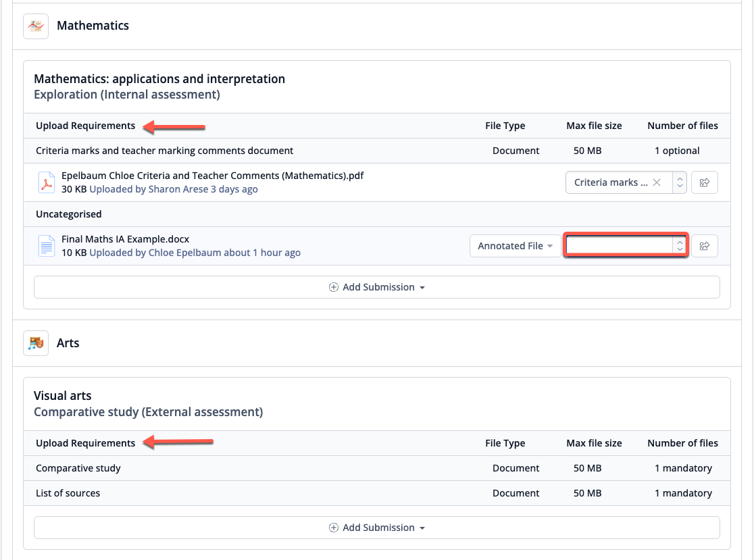Open the empty category selector for Final Maths IA
Screen dimensions: 754x560
pyautogui.click(x=620, y=246)
